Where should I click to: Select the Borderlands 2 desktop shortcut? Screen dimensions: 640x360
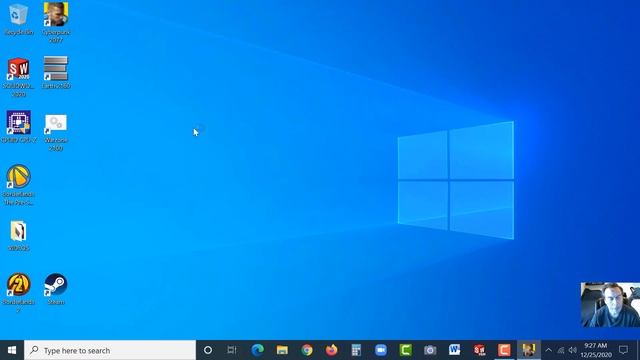tap(18, 293)
